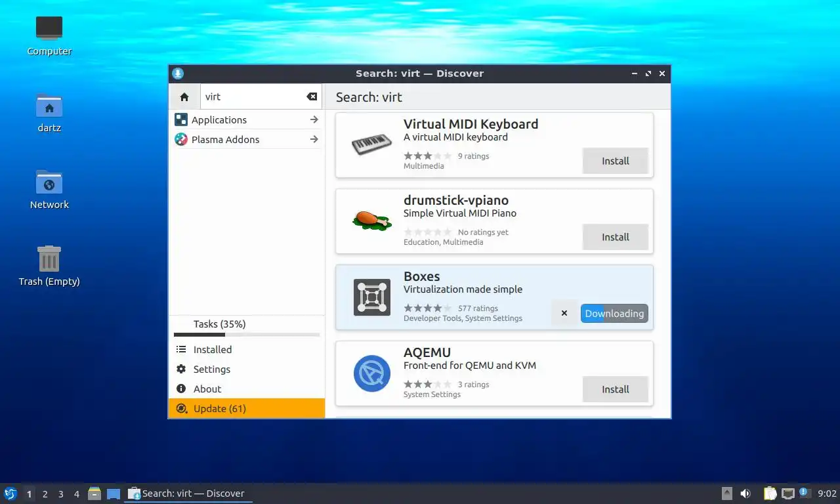Image resolution: width=840 pixels, height=504 pixels.
Task: Click "No ratings yet" text
Action: [x=483, y=232]
